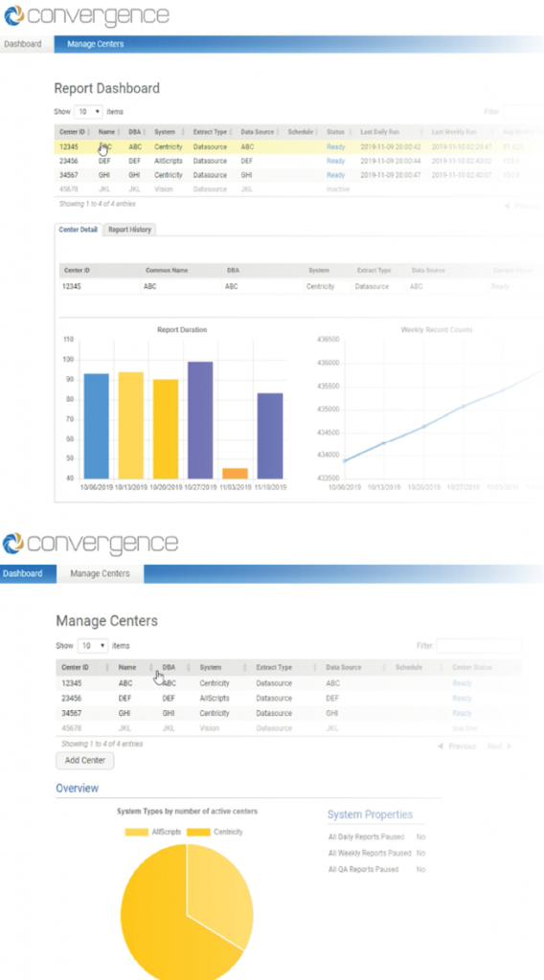
Task: Click the 10/06/2019 point on Weekly Record Counts
Action: coord(345,460)
